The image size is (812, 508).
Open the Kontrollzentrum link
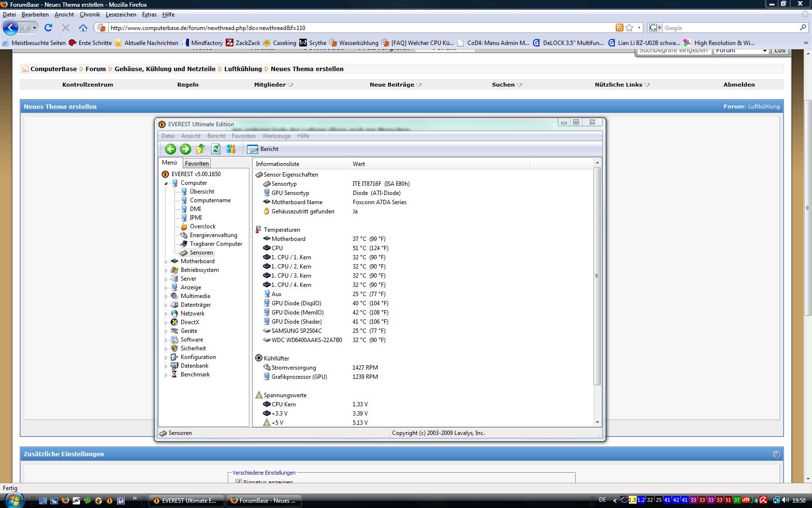[87, 85]
